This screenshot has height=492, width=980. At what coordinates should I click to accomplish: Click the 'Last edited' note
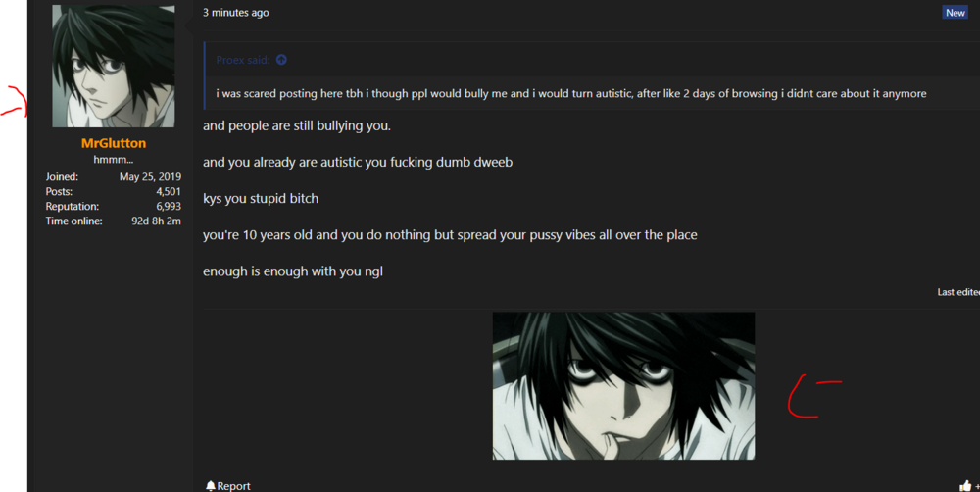[x=958, y=292]
